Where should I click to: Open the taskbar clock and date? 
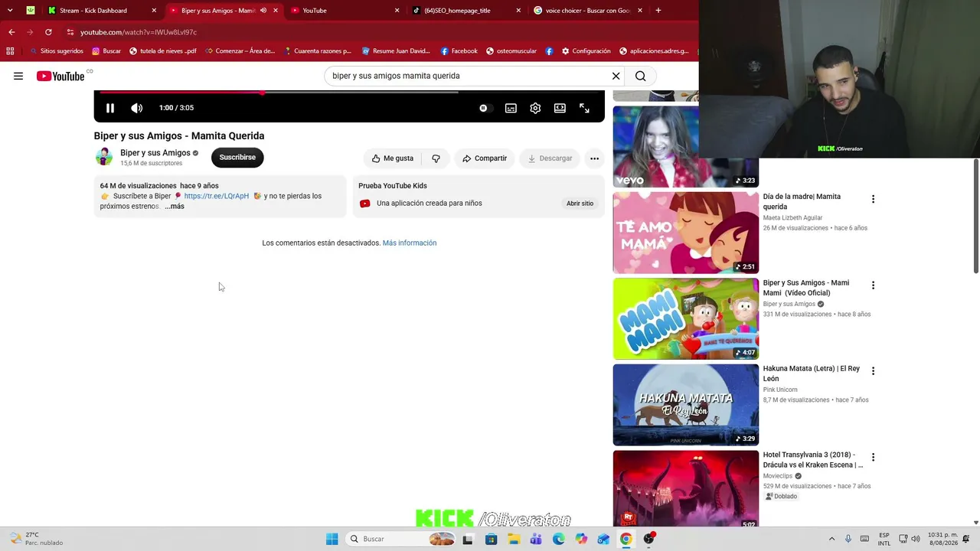[942, 539]
